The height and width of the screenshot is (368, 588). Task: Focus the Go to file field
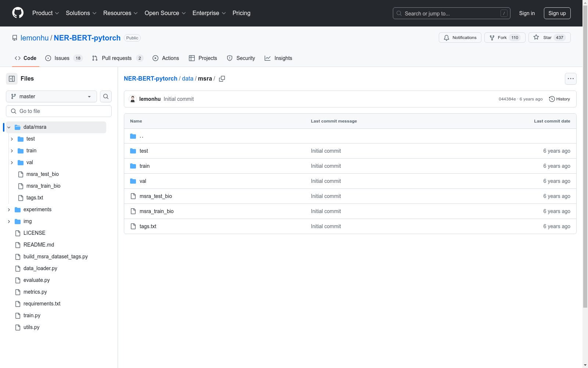59,111
